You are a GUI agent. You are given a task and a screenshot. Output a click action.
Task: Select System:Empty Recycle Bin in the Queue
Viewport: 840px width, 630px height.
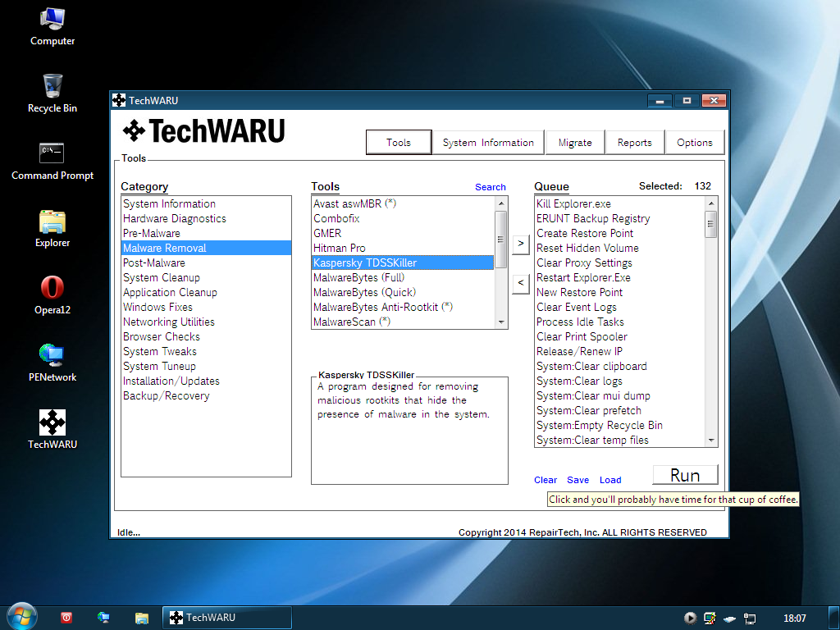(x=620, y=426)
